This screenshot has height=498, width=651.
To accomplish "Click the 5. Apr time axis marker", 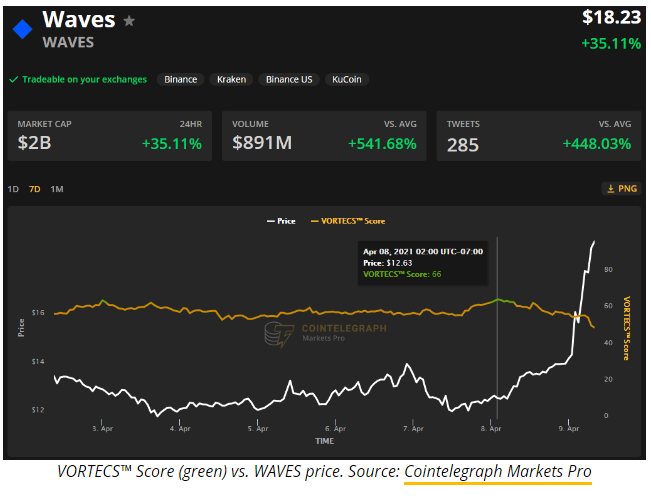I will click(258, 428).
